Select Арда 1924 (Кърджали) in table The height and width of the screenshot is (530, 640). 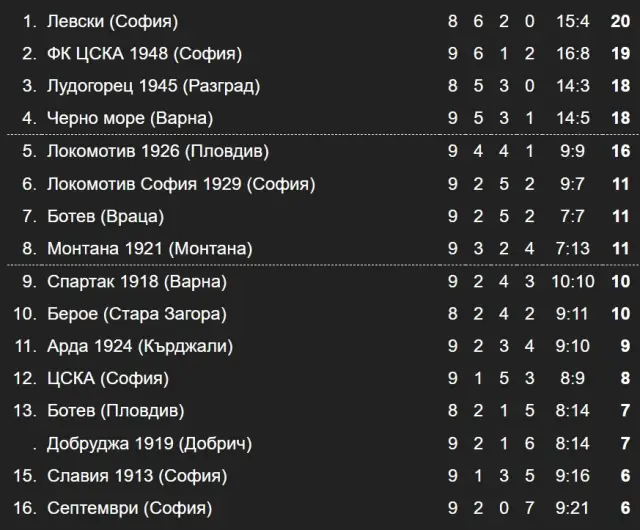[140, 346]
